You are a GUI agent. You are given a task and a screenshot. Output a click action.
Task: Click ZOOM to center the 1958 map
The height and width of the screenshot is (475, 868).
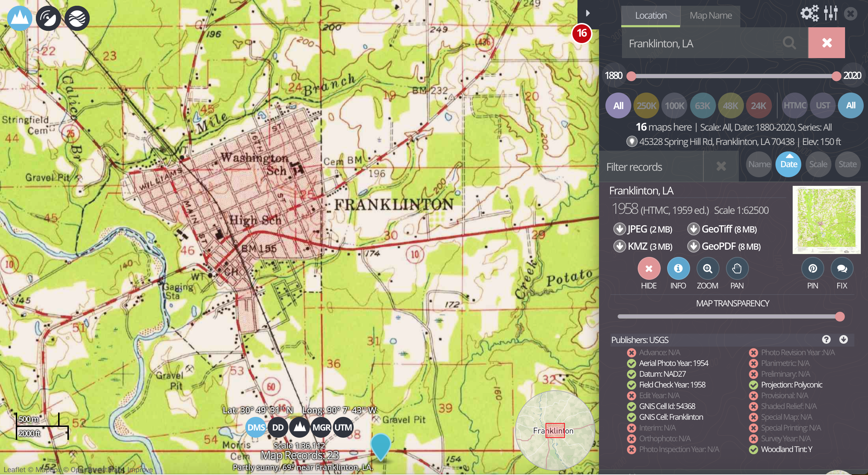click(707, 268)
